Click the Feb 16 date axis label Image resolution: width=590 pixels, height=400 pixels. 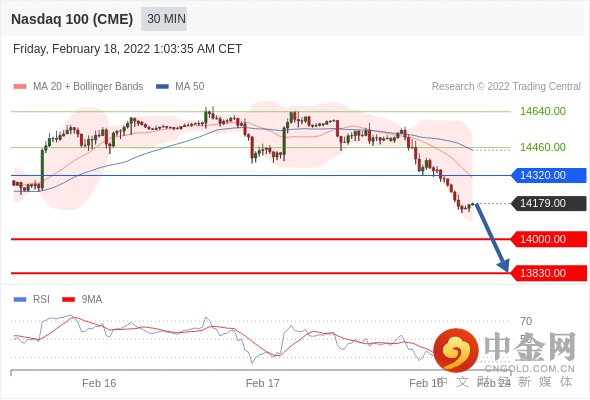(x=99, y=383)
